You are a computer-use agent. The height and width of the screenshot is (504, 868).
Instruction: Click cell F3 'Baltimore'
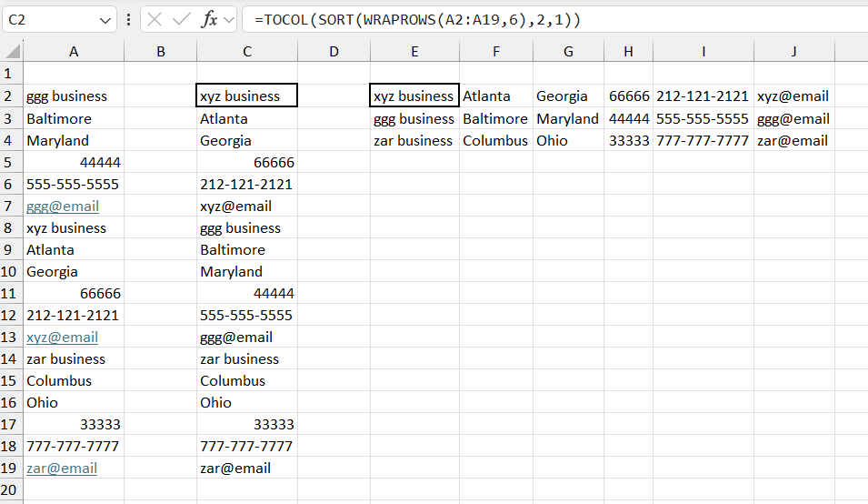pos(496,118)
